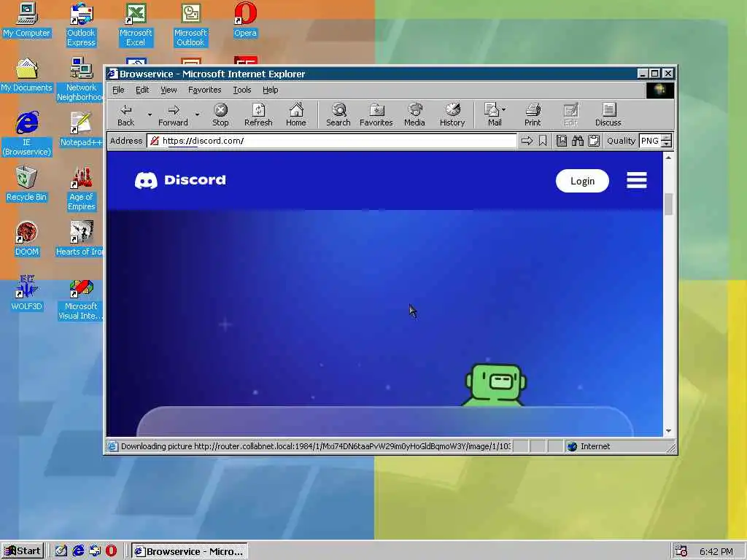The height and width of the screenshot is (560, 747).
Task: Select the Notepad++ desktop icon
Action: [82, 130]
